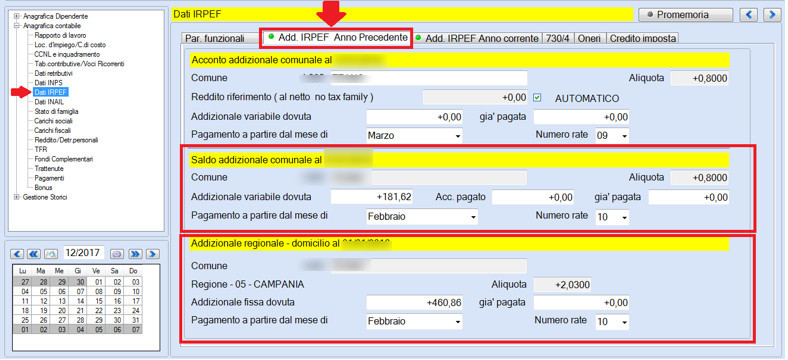Select Bonus tree item
This screenshot has height=360, width=788.
[x=43, y=188]
